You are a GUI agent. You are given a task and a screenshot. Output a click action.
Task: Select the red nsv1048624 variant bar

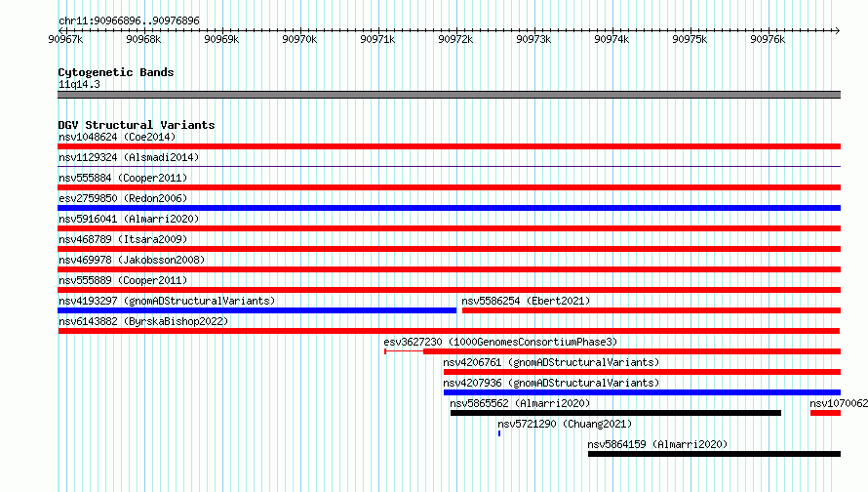click(449, 146)
